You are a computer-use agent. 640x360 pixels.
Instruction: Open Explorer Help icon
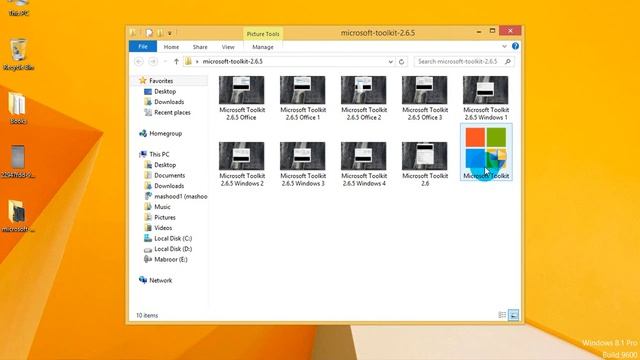pyautogui.click(x=515, y=46)
